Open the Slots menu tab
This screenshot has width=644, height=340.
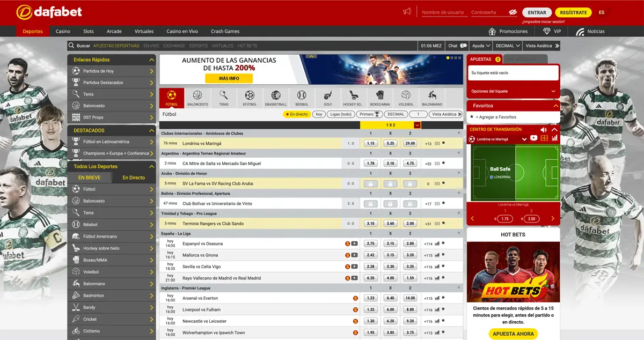tap(89, 31)
